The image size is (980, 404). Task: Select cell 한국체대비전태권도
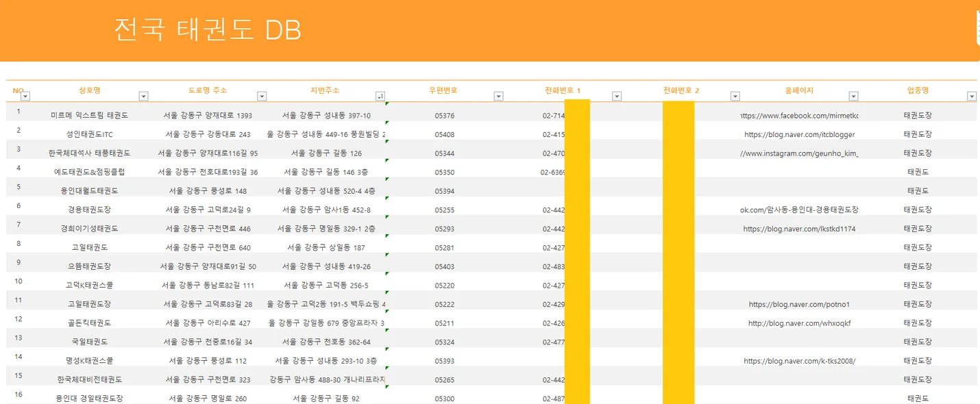[x=90, y=379]
